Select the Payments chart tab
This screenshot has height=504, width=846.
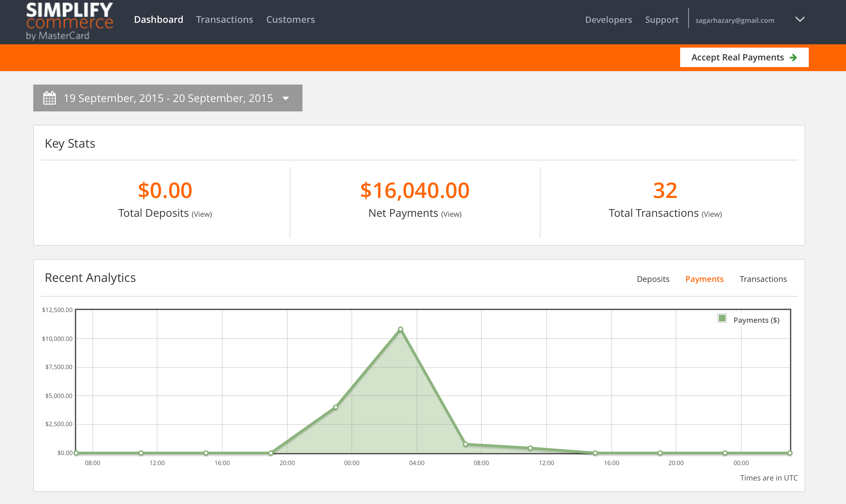coord(704,279)
